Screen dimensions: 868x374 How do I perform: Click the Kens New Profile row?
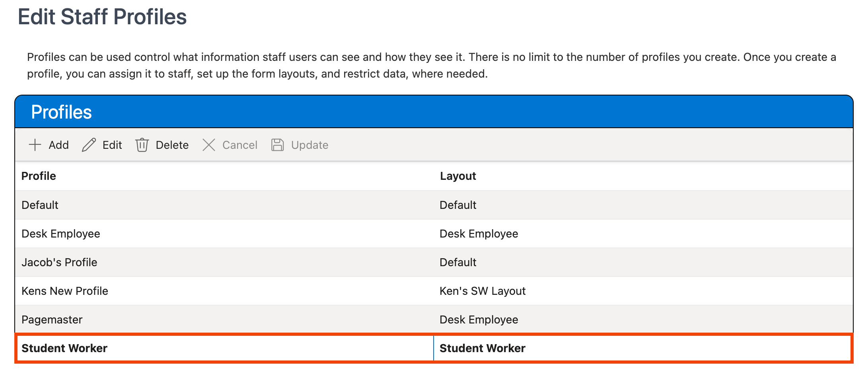pos(64,291)
